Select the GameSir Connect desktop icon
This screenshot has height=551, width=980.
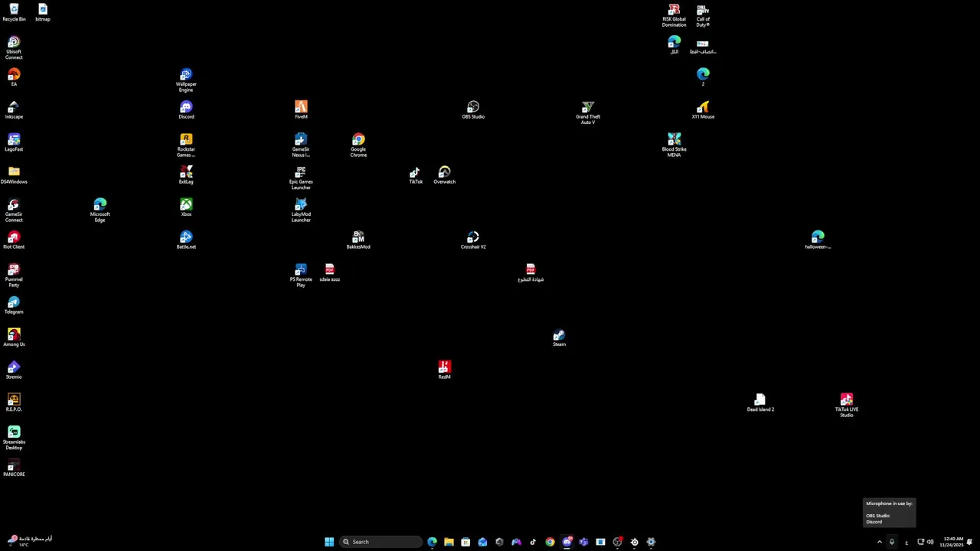[14, 210]
